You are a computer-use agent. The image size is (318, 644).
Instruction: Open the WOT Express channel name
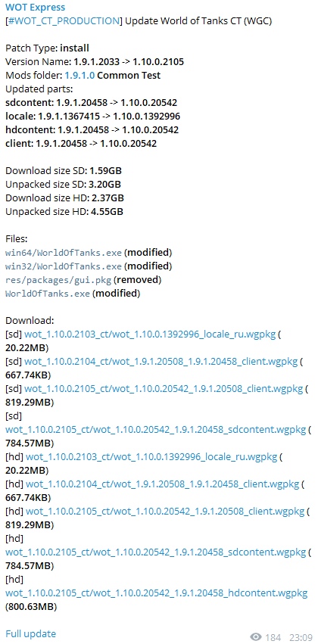pyautogui.click(x=35, y=8)
